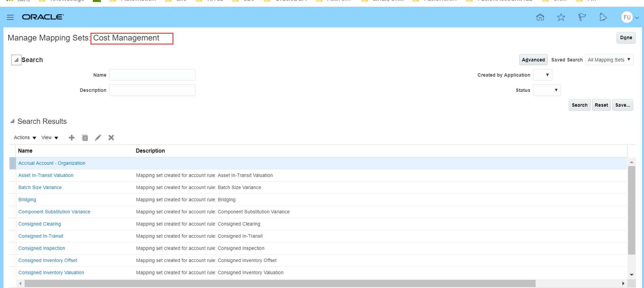Screen dimensions: 644x288
Task: Focus the Description input field
Action: pyautogui.click(x=152, y=90)
